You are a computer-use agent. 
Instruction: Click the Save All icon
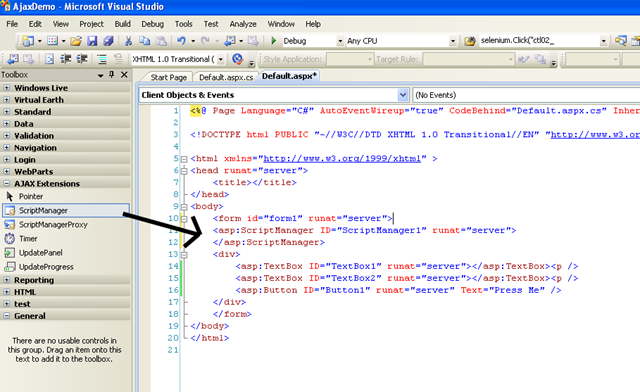click(108, 41)
